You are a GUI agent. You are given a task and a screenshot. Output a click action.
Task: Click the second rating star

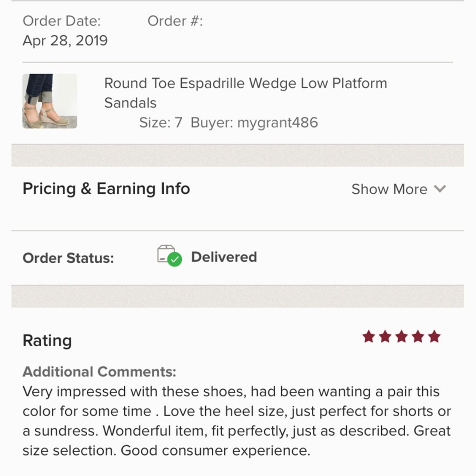385,337
